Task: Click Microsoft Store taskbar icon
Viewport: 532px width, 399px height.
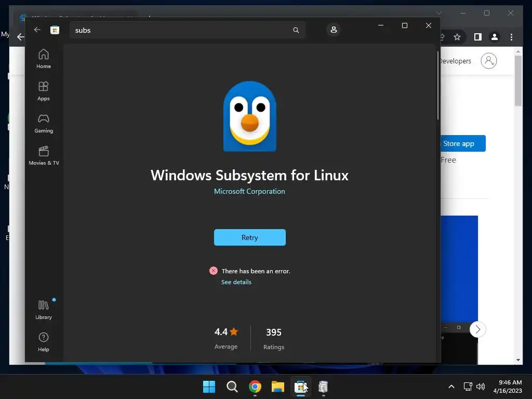Action: (301, 387)
